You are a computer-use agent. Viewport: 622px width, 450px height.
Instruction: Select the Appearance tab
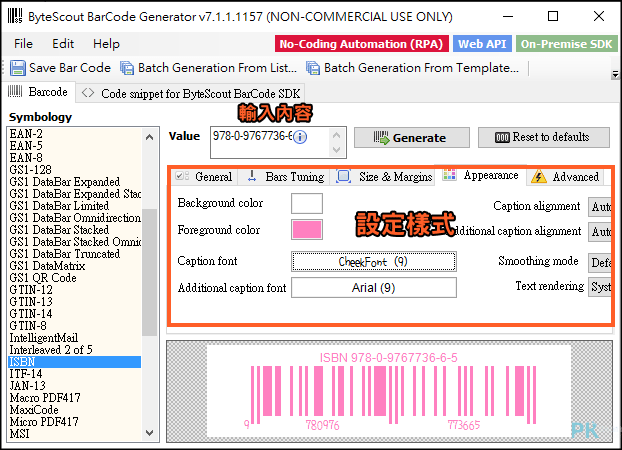point(481,175)
